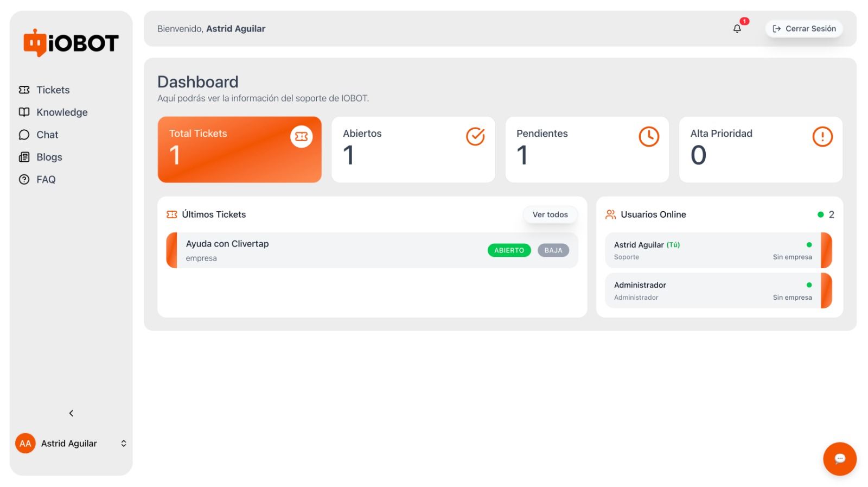Go to Knowledge in the sidebar
868x487 pixels.
pyautogui.click(x=53, y=112)
